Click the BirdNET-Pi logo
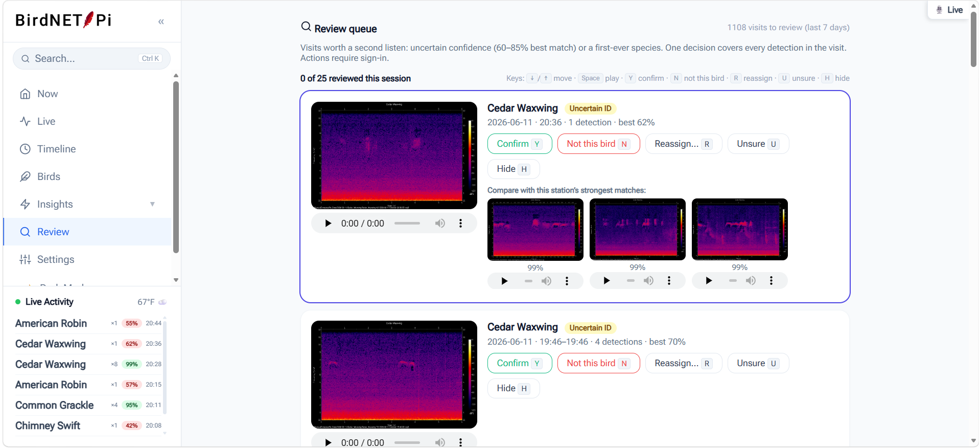The image size is (980, 448). (63, 20)
